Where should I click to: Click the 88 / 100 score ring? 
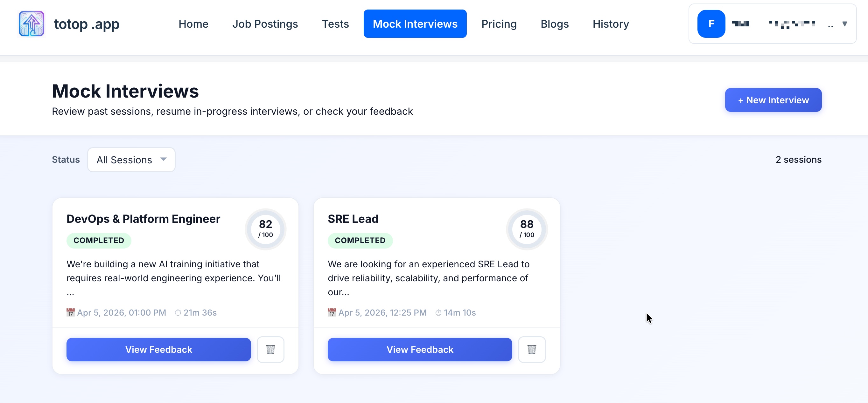(x=526, y=229)
